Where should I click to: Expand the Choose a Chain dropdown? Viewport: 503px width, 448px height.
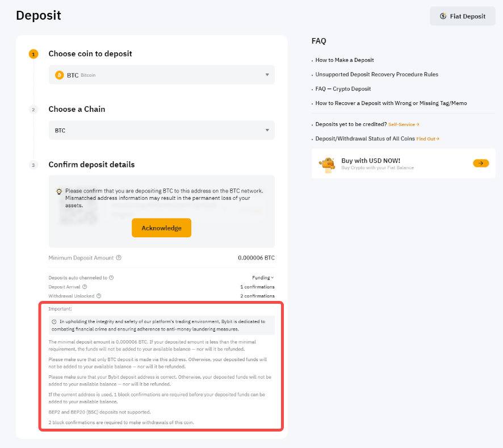[x=161, y=131]
